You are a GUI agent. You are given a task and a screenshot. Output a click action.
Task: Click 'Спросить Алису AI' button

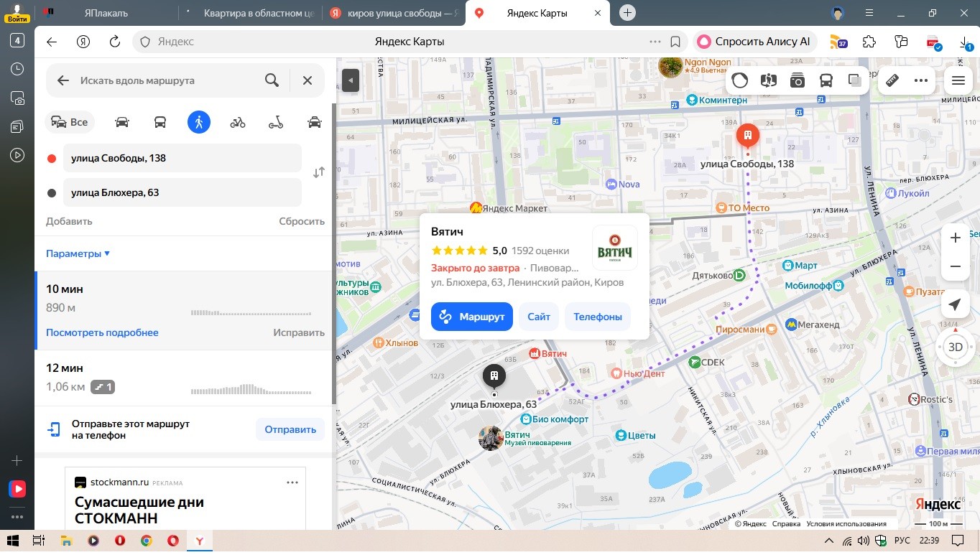754,42
